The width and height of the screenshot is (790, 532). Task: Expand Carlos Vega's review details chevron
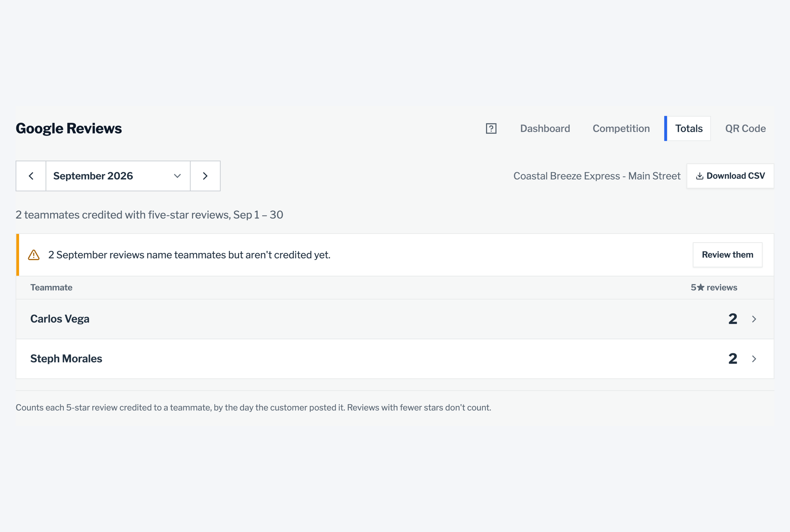(754, 319)
